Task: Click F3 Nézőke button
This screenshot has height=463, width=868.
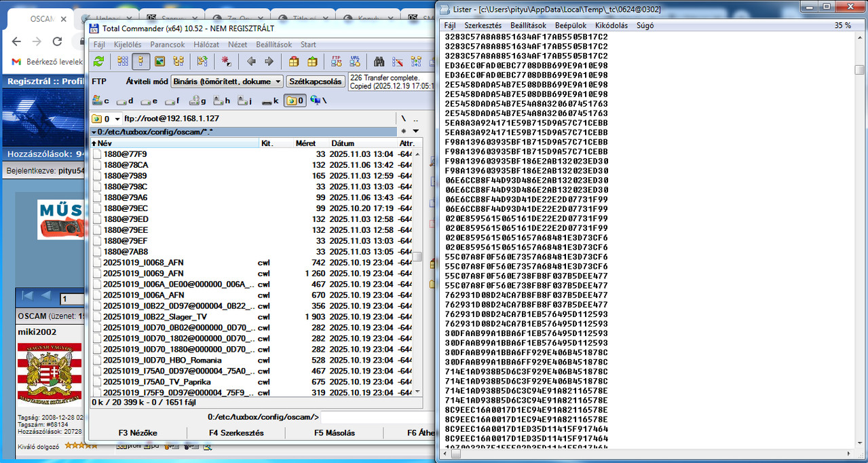Action: 138,432
